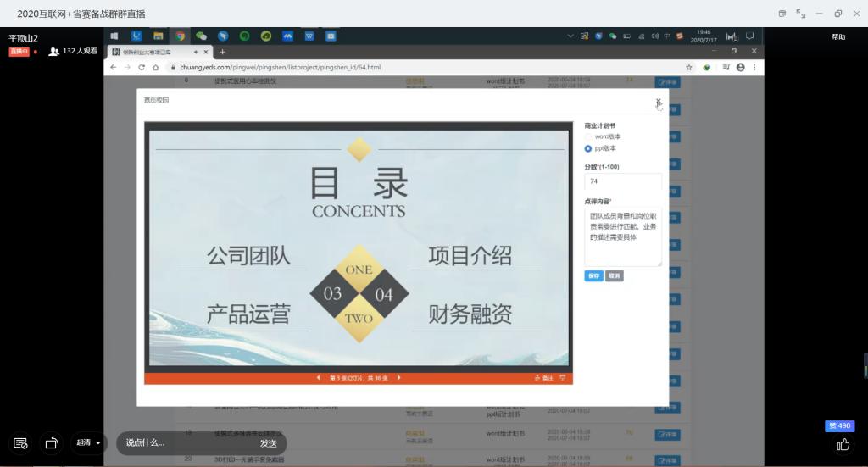Click the browser forward arrow

127,68
